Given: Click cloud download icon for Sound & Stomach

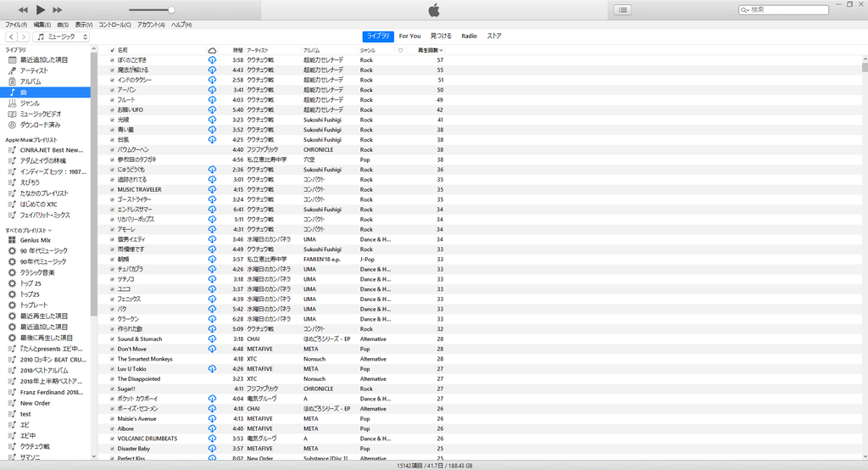Looking at the screenshot, I should pyautogui.click(x=212, y=339).
